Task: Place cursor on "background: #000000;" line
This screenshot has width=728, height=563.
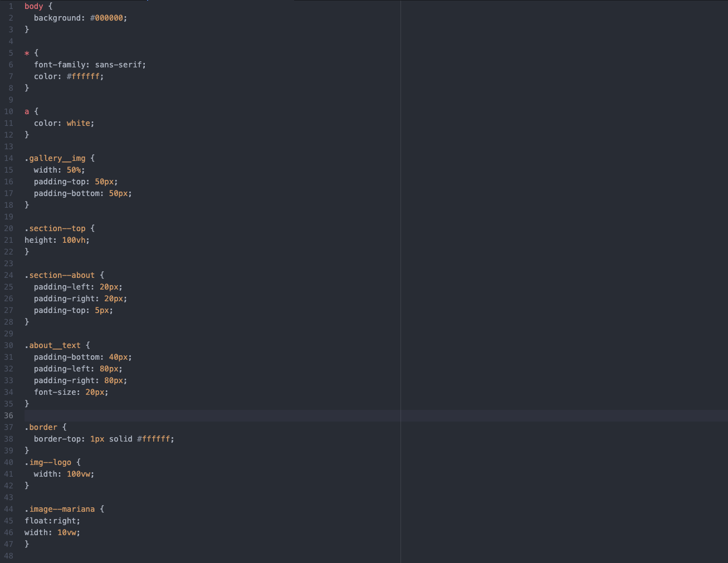Action: 80,18
